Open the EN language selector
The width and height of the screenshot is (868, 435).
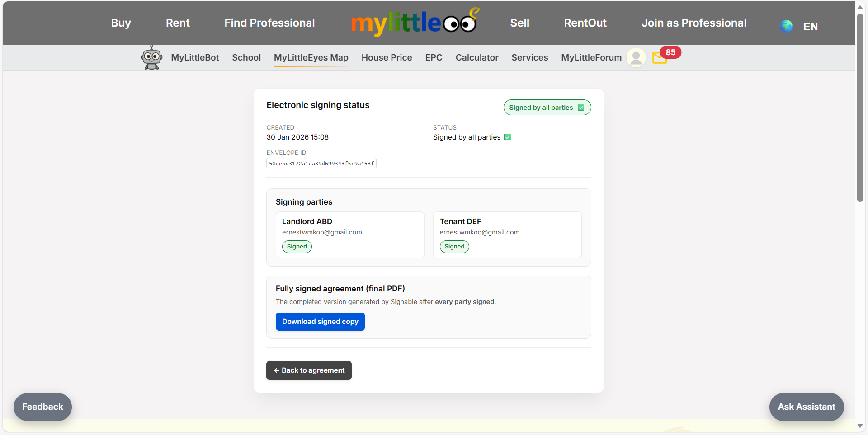pos(810,26)
